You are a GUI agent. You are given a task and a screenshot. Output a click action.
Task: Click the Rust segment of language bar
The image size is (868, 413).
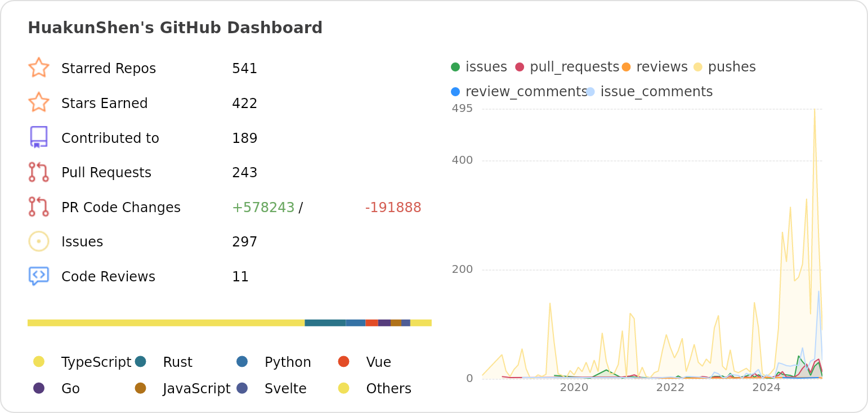pyautogui.click(x=325, y=323)
